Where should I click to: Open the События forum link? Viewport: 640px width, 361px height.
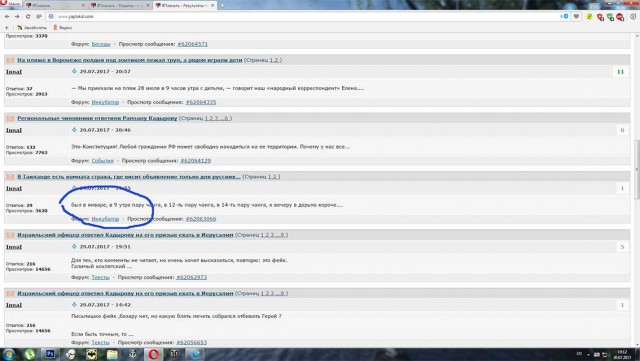[102, 161]
